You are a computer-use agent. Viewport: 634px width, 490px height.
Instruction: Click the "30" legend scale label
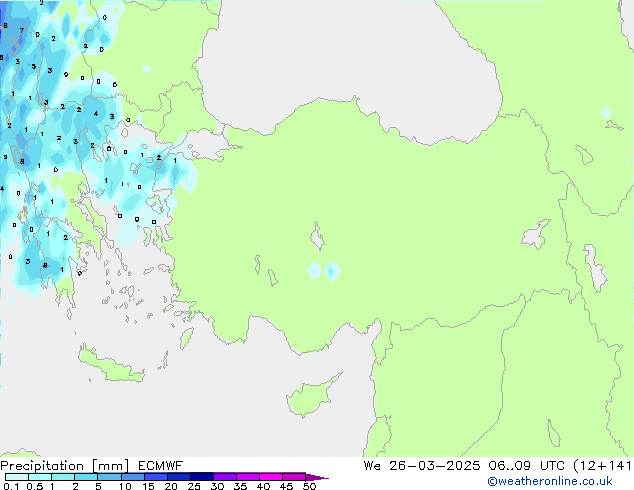coord(217,486)
